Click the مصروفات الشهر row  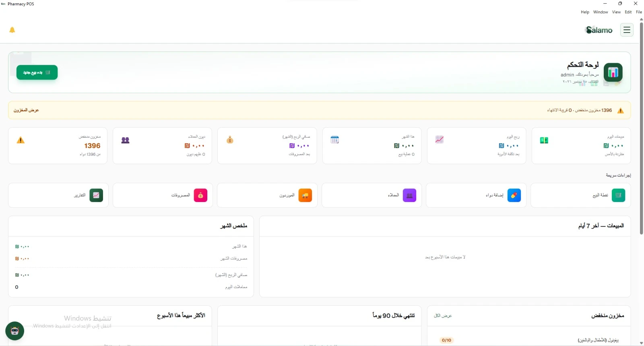point(131,259)
